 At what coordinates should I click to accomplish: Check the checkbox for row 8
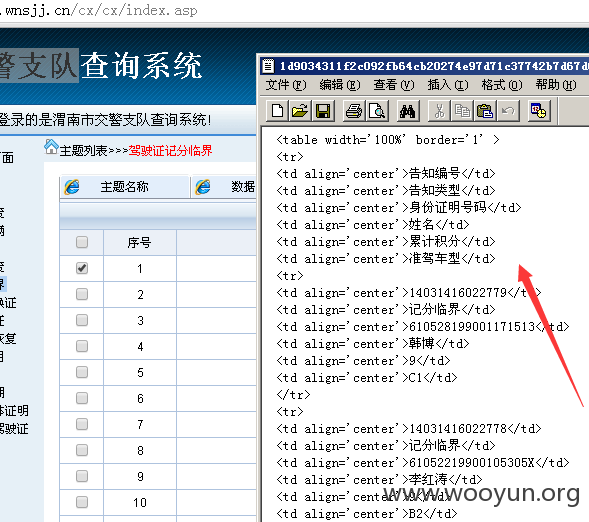click(82, 450)
